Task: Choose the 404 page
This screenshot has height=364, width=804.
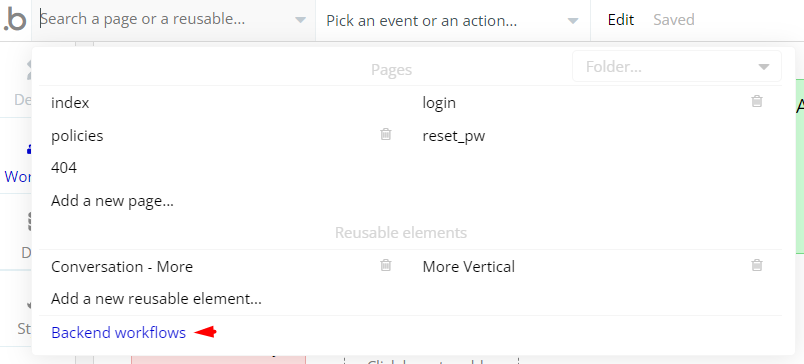Action: click(x=64, y=168)
